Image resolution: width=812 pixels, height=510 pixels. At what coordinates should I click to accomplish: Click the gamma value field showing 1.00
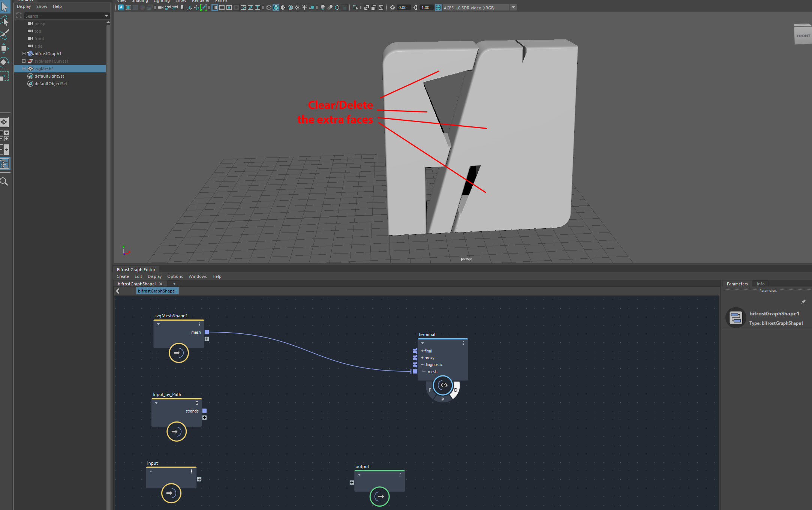425,7
